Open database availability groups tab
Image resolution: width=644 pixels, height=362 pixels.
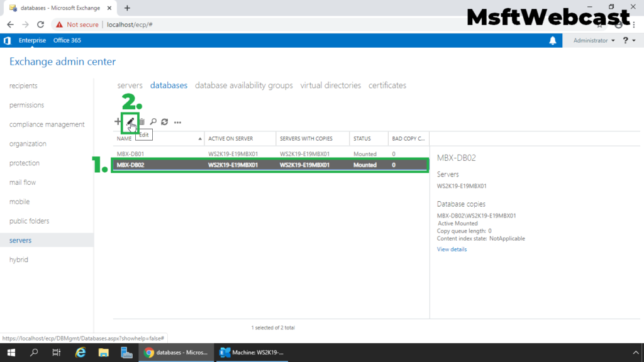click(244, 85)
